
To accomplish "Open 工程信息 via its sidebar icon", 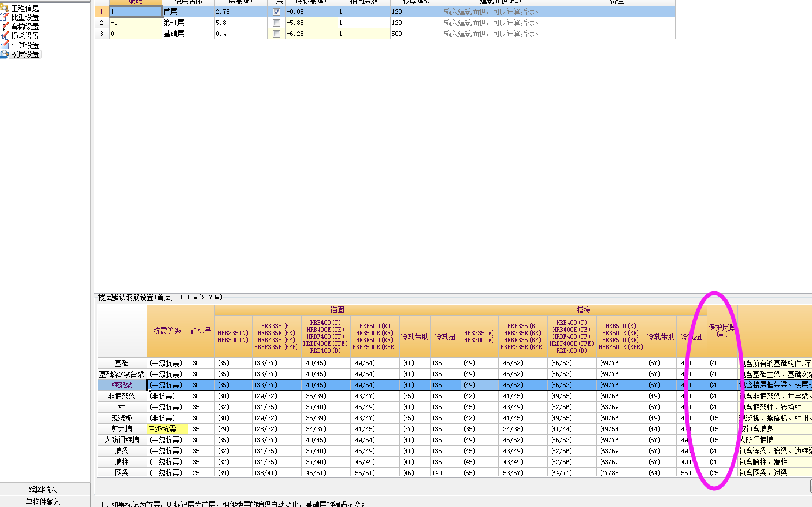I will (4, 8).
